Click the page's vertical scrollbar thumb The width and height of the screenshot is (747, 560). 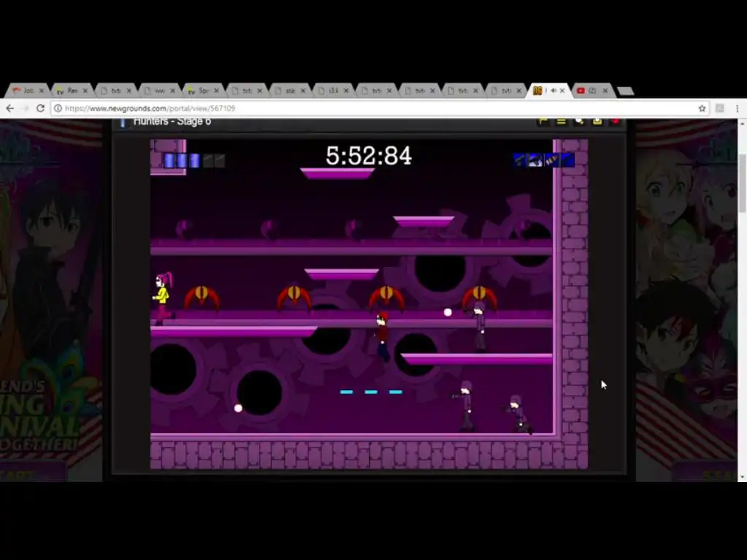[742, 183]
